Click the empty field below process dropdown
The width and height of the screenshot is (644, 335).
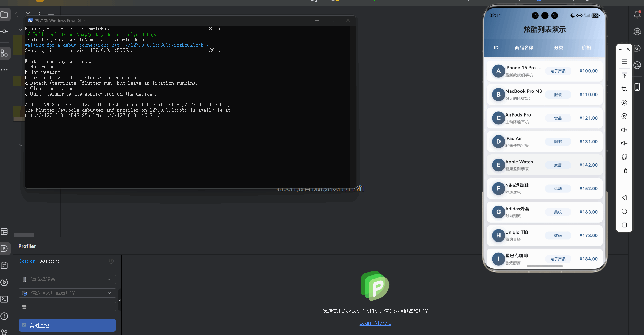(x=67, y=307)
